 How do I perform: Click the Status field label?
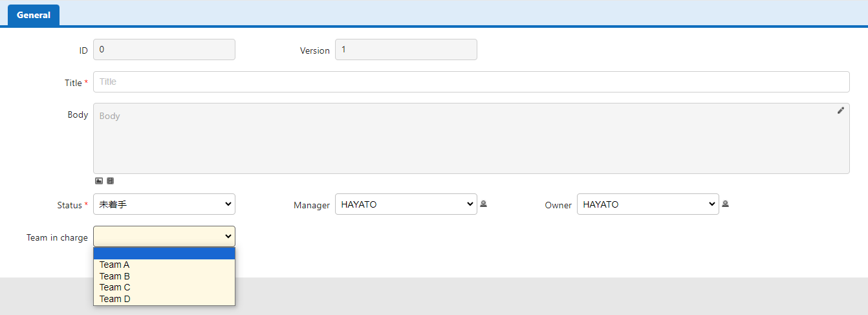tap(69, 205)
